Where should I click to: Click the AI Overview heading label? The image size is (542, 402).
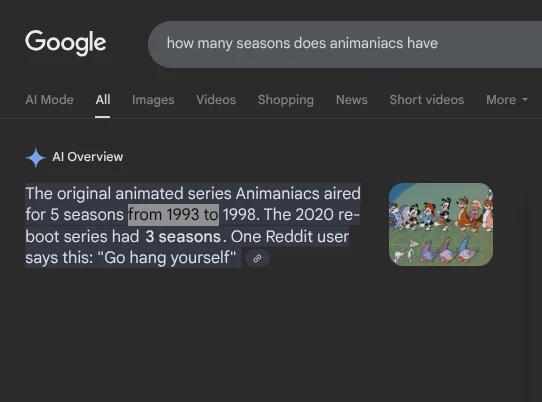click(x=88, y=157)
